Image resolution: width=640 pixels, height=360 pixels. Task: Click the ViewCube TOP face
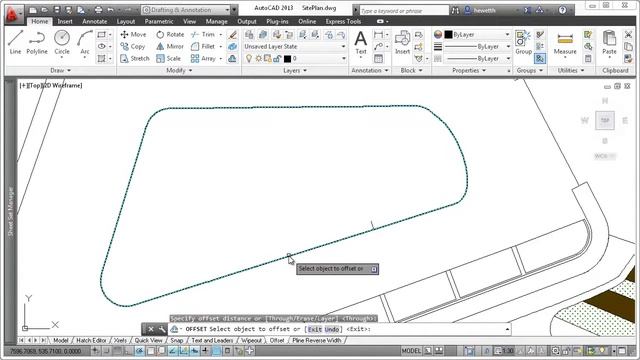click(x=604, y=120)
